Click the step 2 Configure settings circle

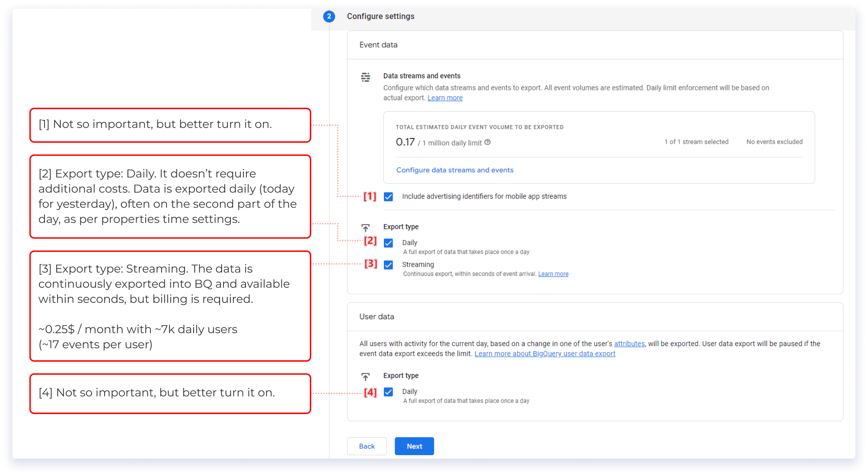tap(329, 16)
